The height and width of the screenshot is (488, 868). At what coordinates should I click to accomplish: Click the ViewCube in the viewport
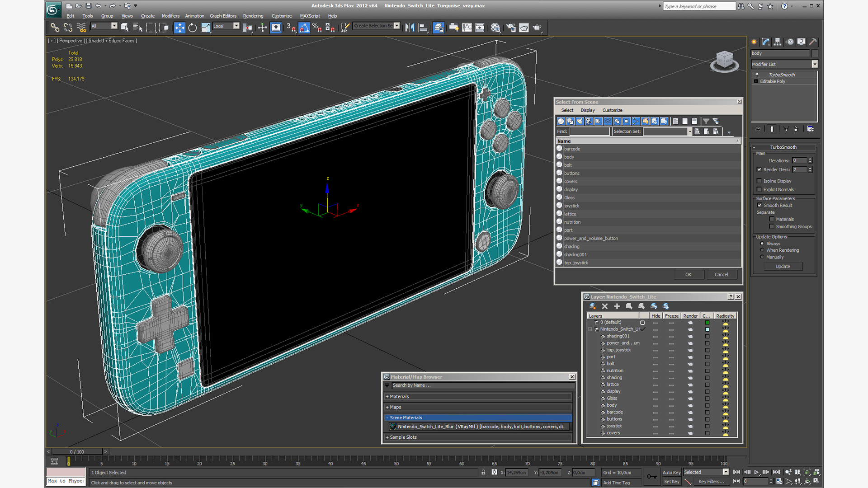point(724,61)
